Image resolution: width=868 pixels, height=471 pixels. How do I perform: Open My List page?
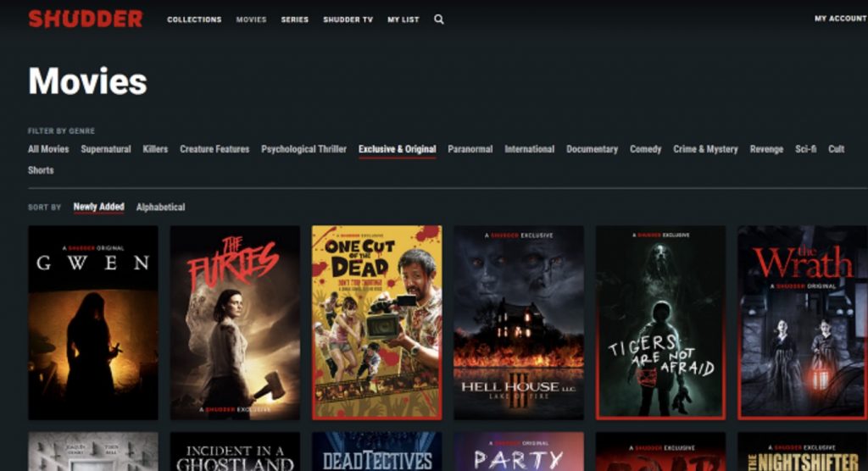(403, 19)
